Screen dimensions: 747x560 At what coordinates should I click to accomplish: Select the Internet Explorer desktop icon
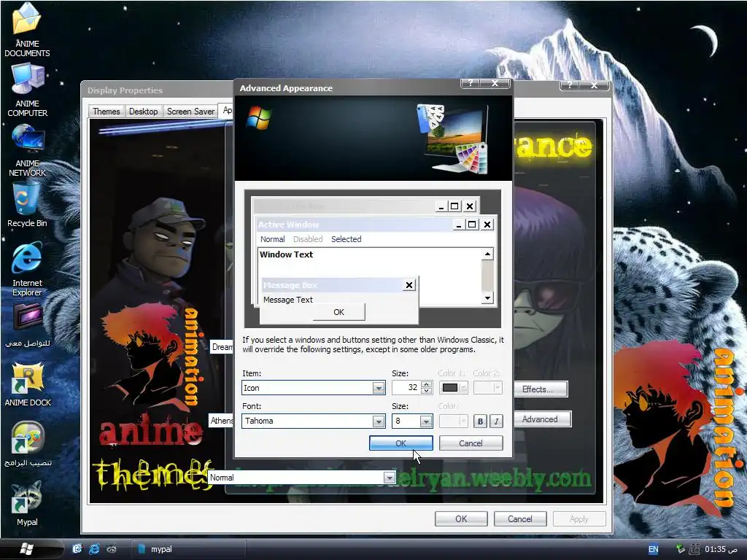(x=27, y=270)
